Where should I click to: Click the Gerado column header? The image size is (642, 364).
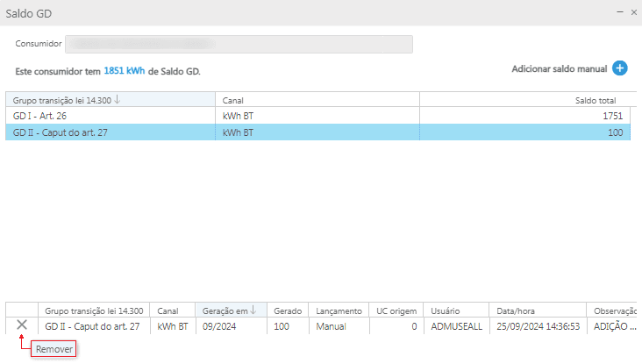pos(288,310)
